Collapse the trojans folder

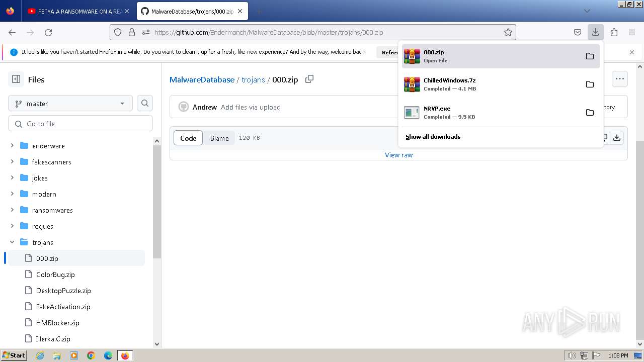click(12, 242)
